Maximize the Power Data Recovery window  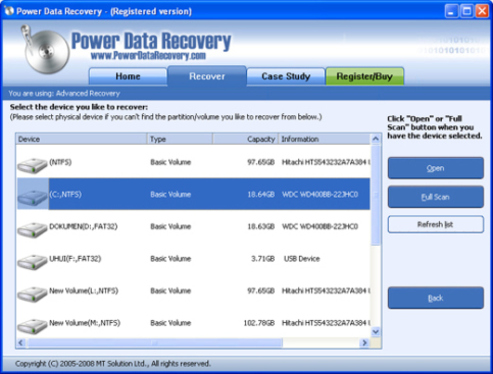tap(467, 11)
